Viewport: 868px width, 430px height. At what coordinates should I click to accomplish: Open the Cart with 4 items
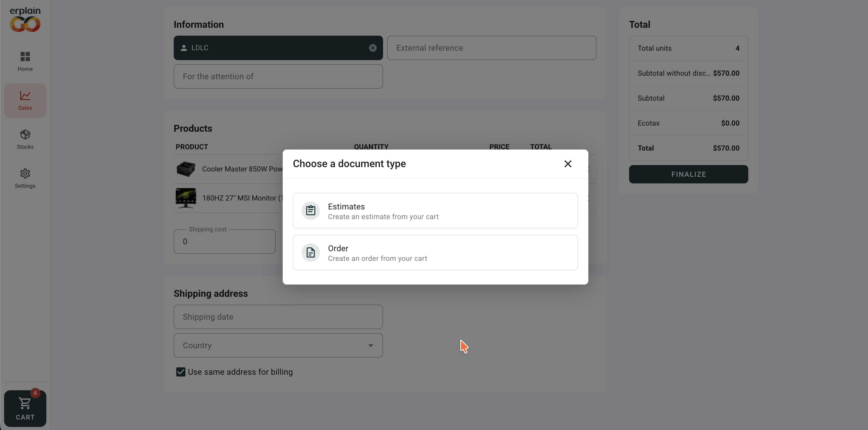25,408
